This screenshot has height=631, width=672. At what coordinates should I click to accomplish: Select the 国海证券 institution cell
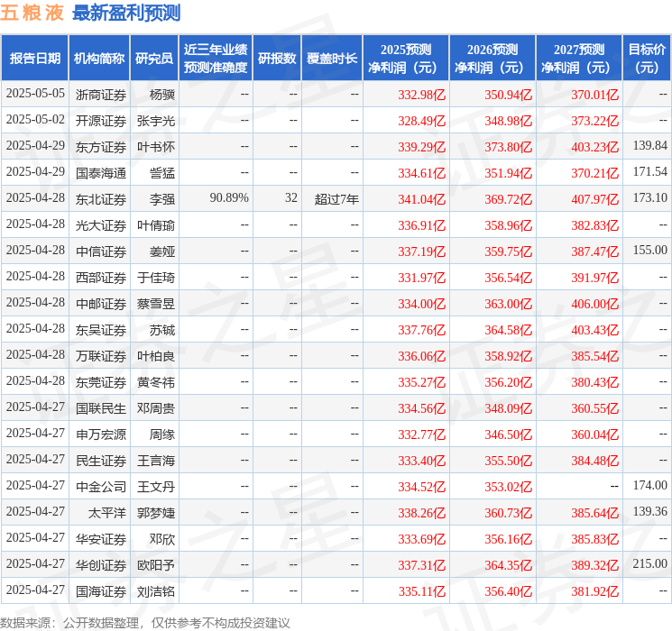pyautogui.click(x=101, y=590)
